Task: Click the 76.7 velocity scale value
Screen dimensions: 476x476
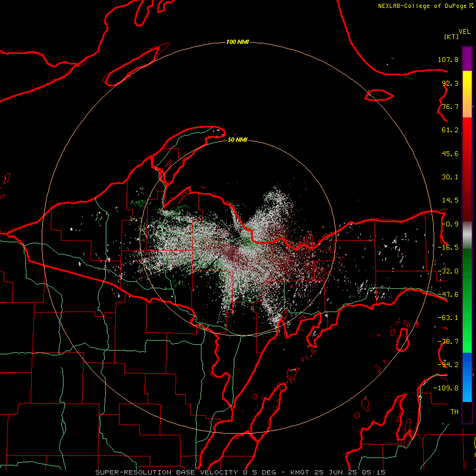Action: tap(450, 106)
